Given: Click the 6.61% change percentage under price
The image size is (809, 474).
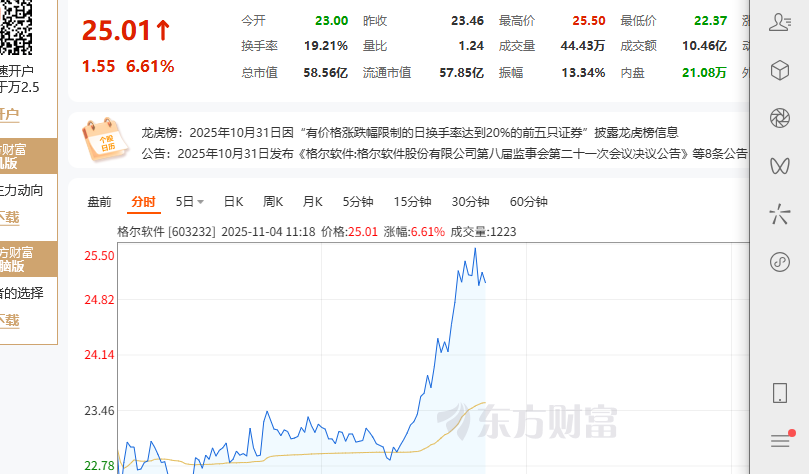Looking at the screenshot, I should click(150, 66).
